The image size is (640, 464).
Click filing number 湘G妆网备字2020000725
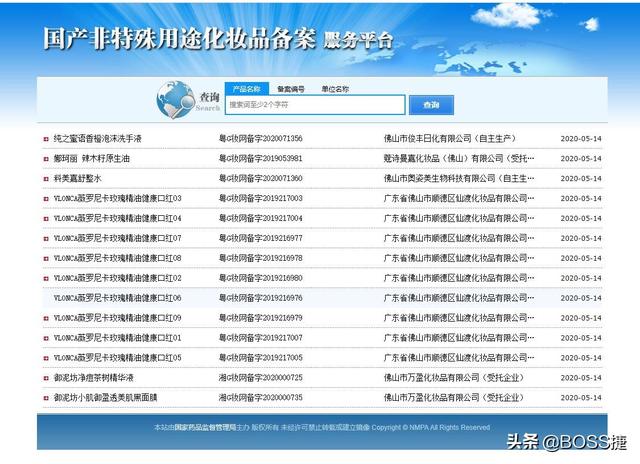coord(261,378)
